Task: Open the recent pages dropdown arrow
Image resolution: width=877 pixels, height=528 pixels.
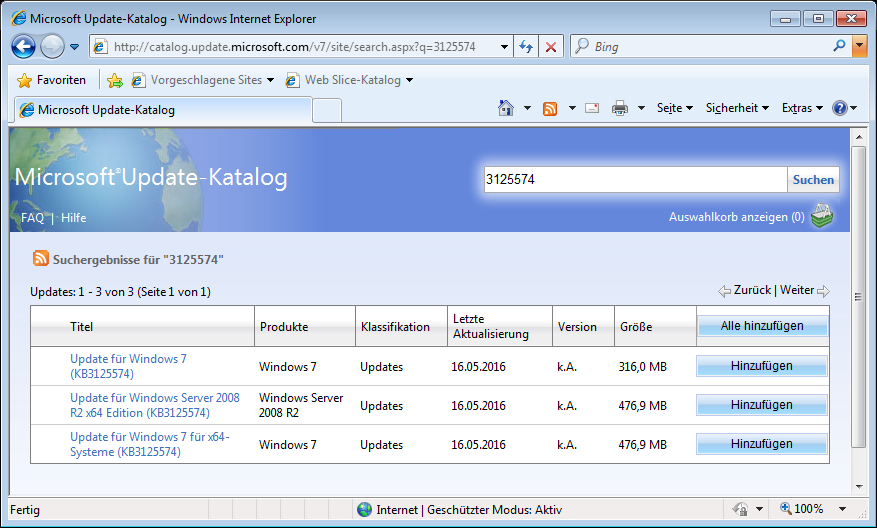Action: [x=74, y=47]
